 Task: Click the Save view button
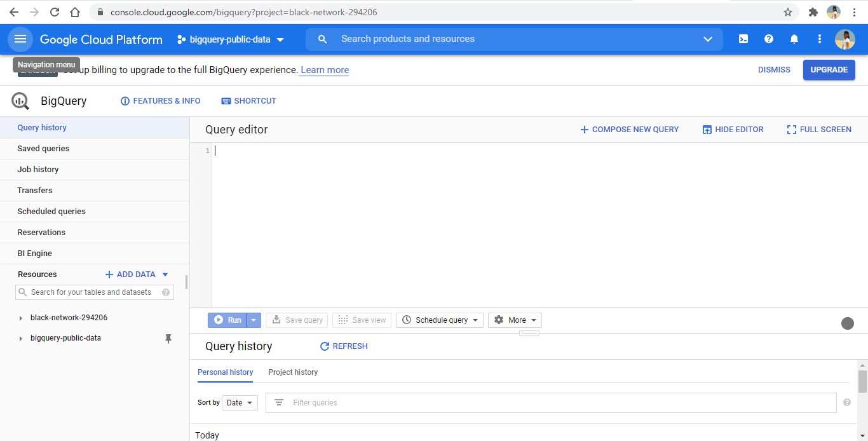pyautogui.click(x=362, y=320)
